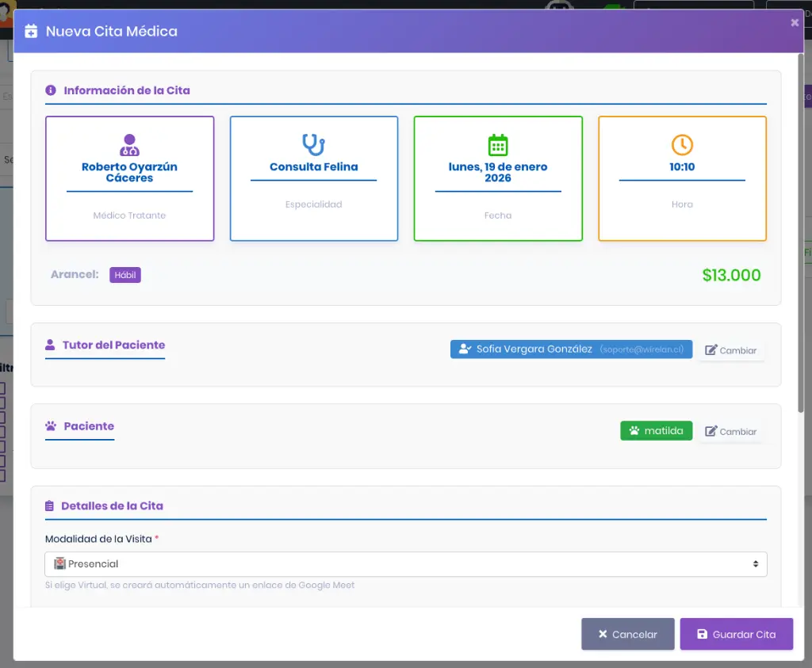
Task: Click the purple Hábil arancel badge
Action: point(125,275)
